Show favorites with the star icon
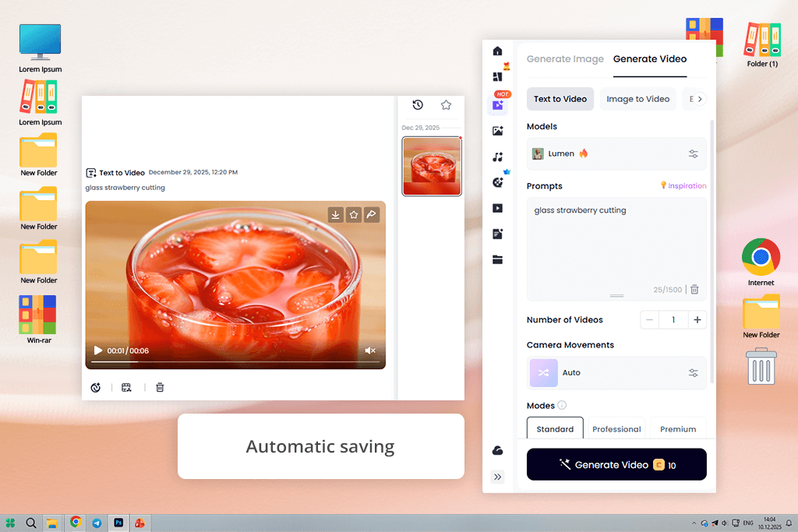This screenshot has height=532, width=798. point(446,105)
